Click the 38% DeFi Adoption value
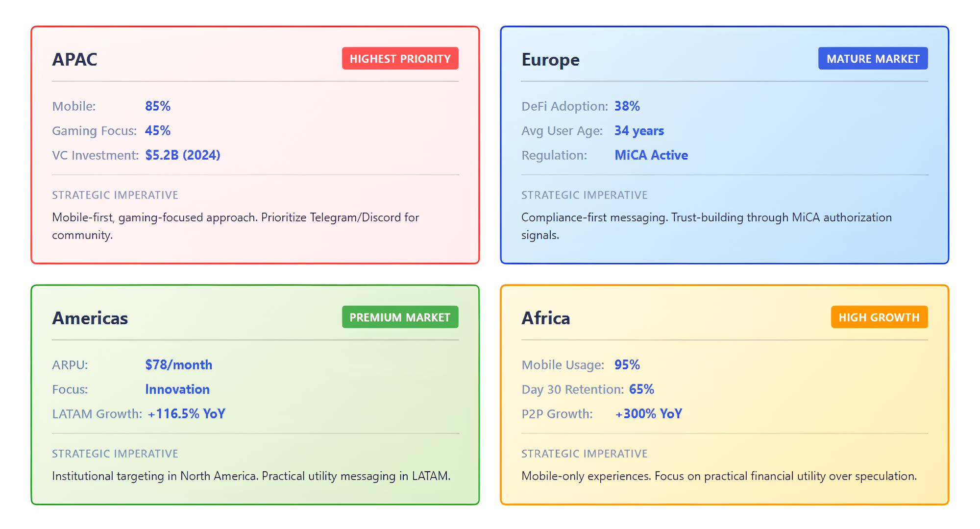 [627, 106]
